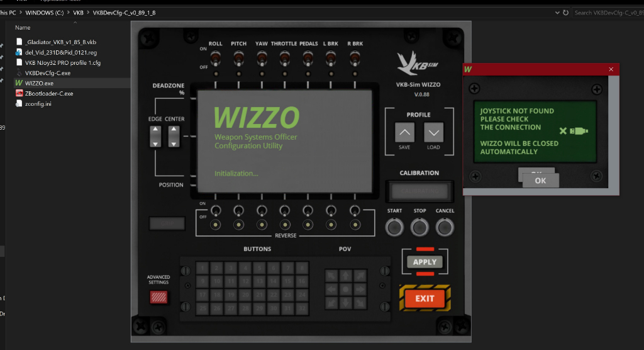Toggle the YAW axis switch
The height and width of the screenshot is (350, 644).
coord(261,59)
